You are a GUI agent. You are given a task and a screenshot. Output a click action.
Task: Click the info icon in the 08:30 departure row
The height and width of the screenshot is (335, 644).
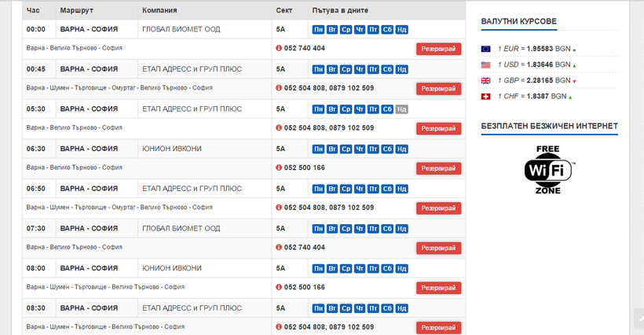(x=279, y=327)
